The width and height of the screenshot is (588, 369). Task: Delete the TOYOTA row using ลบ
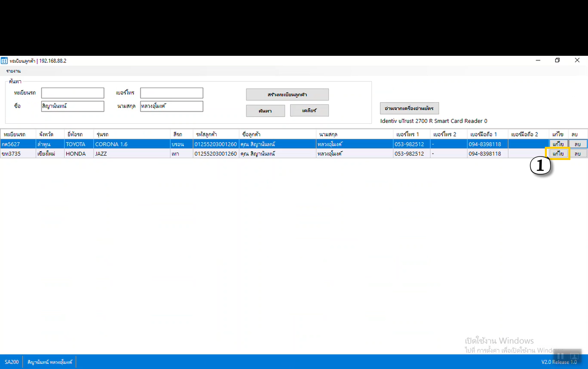(578, 144)
